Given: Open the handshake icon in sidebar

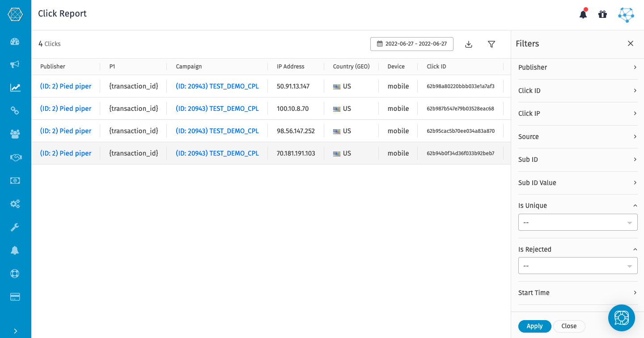Looking at the screenshot, I should [15, 157].
